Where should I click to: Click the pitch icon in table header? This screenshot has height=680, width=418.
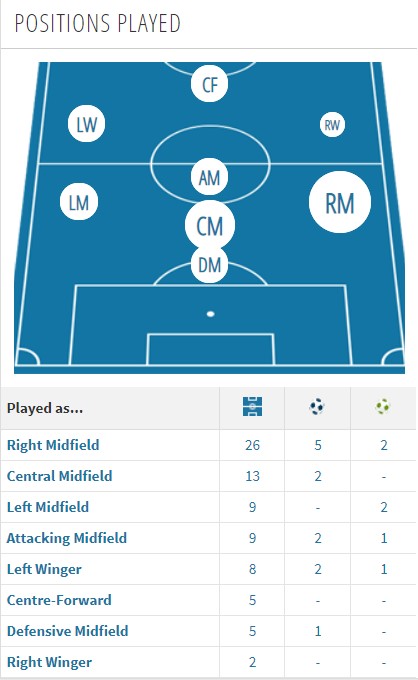pos(252,407)
